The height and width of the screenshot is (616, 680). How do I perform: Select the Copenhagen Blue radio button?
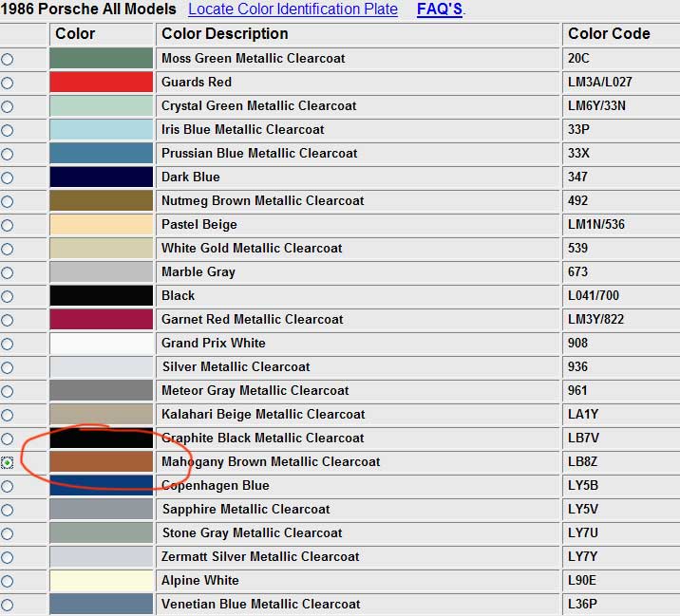7,486
